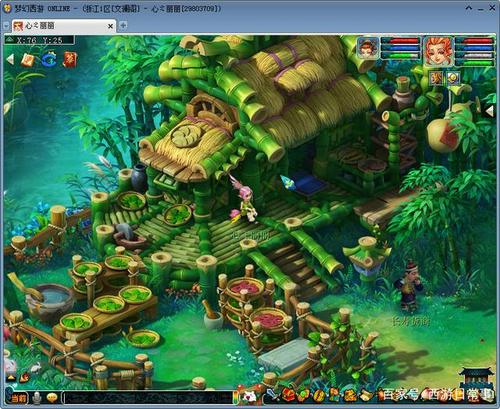Click the first buff icon under the character portrait

point(437,78)
